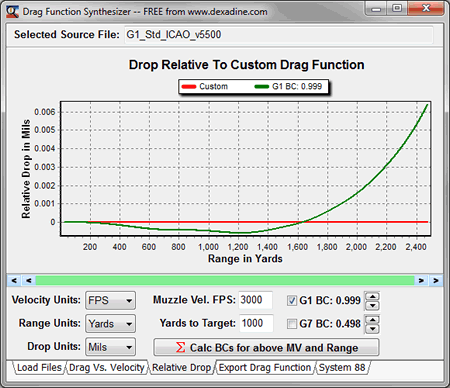
Task: Click the green chart range scrollbar
Action: (225, 281)
